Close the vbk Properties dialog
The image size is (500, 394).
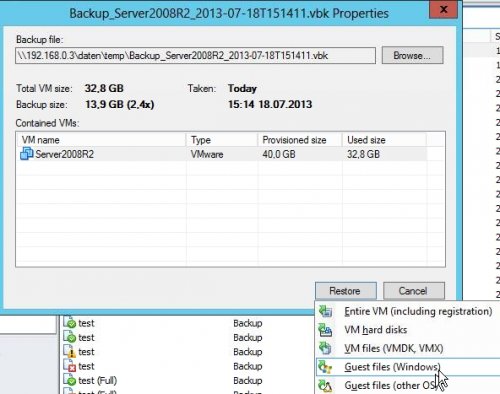444,10
